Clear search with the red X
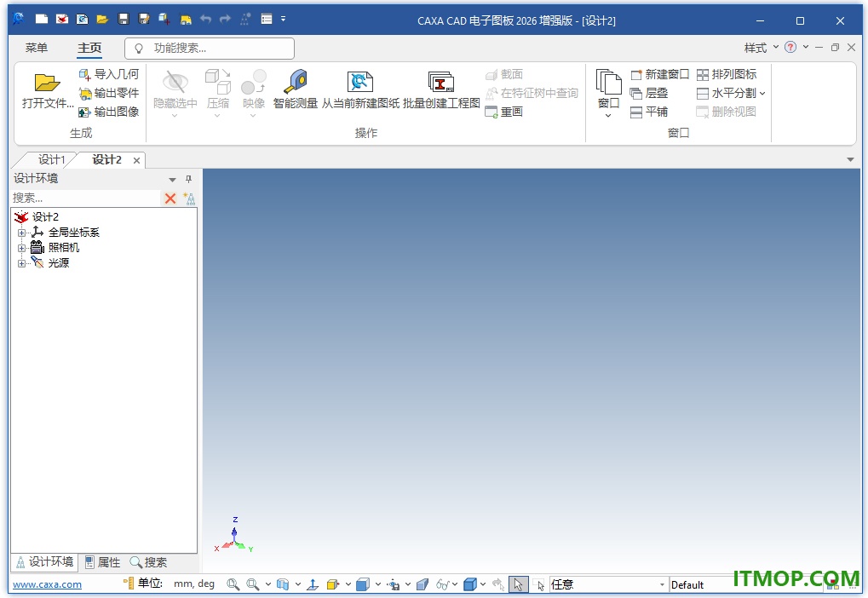Image resolution: width=868 pixels, height=598 pixels. 170,198
